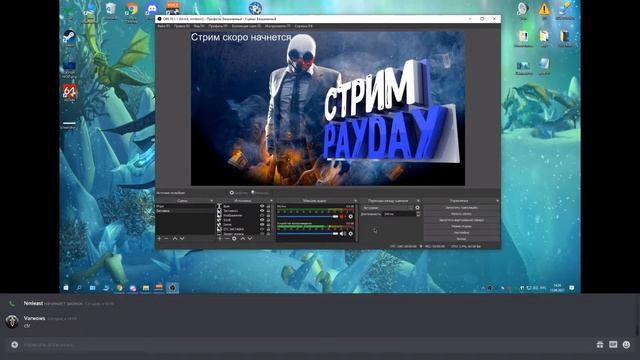The width and height of the screenshot is (640, 360).
Task: Toggle visibility eye of the first source
Action: pyautogui.click(x=262, y=207)
